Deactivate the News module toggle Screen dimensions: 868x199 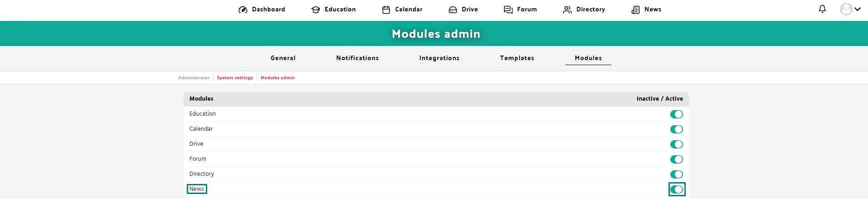point(677,189)
